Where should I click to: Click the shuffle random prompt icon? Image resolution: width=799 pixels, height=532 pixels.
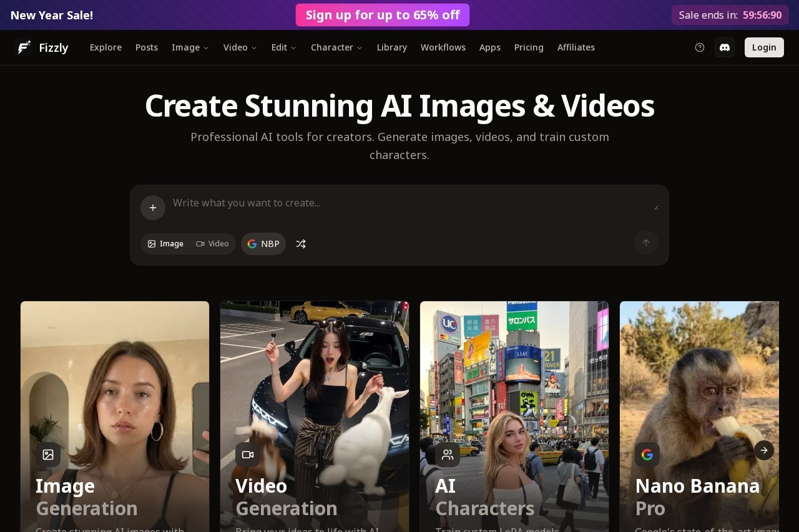(301, 244)
